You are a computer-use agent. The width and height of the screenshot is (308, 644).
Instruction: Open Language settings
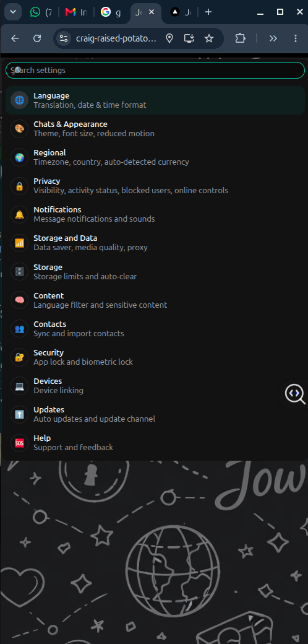click(155, 100)
